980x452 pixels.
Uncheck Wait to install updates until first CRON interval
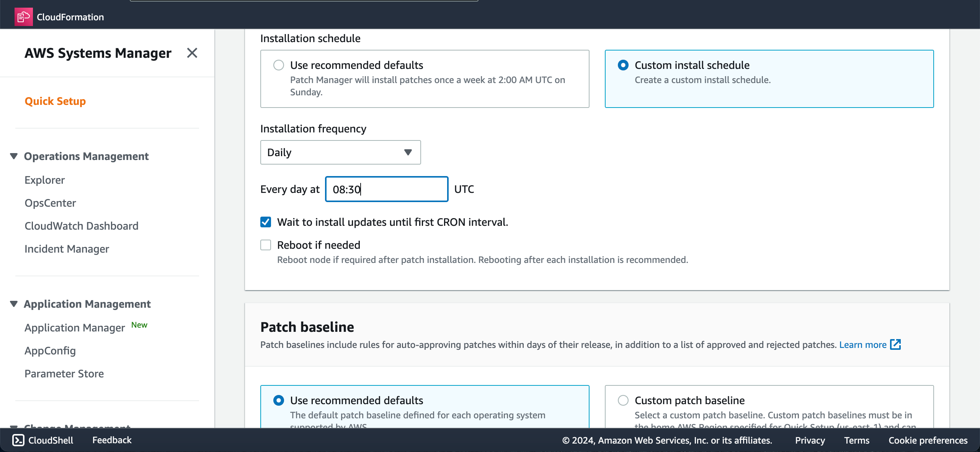(266, 222)
